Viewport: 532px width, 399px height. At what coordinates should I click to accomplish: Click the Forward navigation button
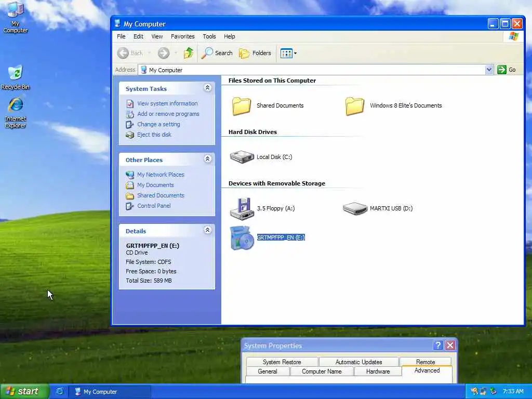click(x=164, y=53)
